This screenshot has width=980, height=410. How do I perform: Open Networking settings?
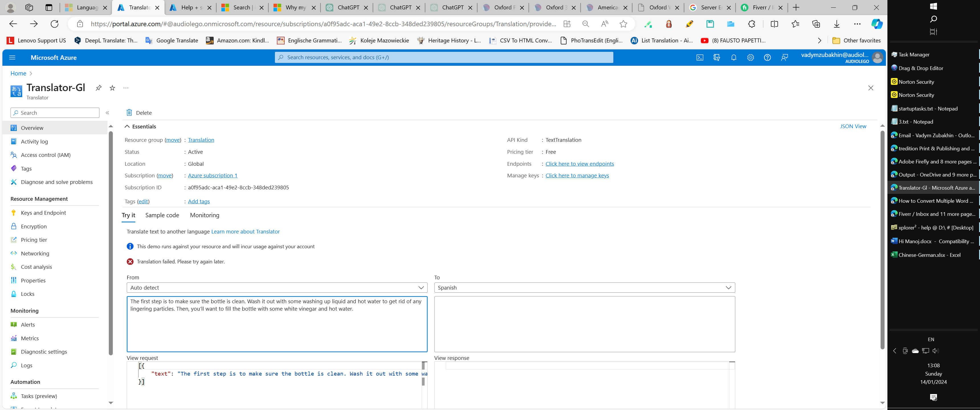pyautogui.click(x=35, y=253)
